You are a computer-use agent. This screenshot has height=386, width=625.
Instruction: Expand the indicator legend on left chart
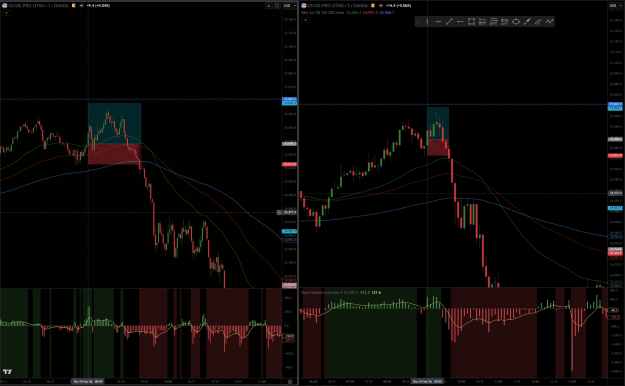pyautogui.click(x=6, y=13)
